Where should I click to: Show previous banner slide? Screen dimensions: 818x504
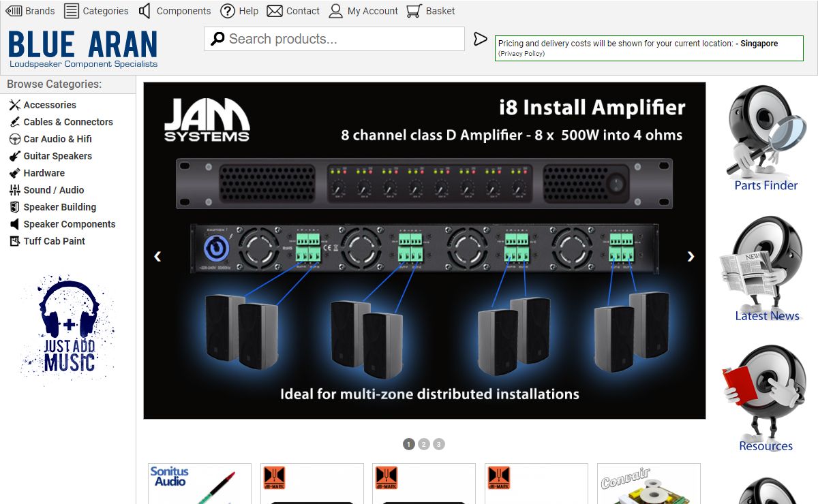click(x=157, y=256)
